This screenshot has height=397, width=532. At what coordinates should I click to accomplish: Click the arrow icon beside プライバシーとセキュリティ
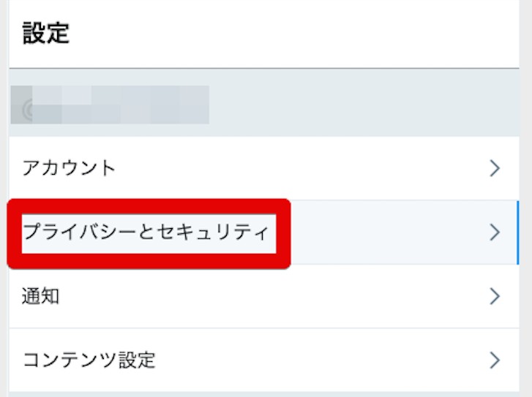[x=495, y=232]
